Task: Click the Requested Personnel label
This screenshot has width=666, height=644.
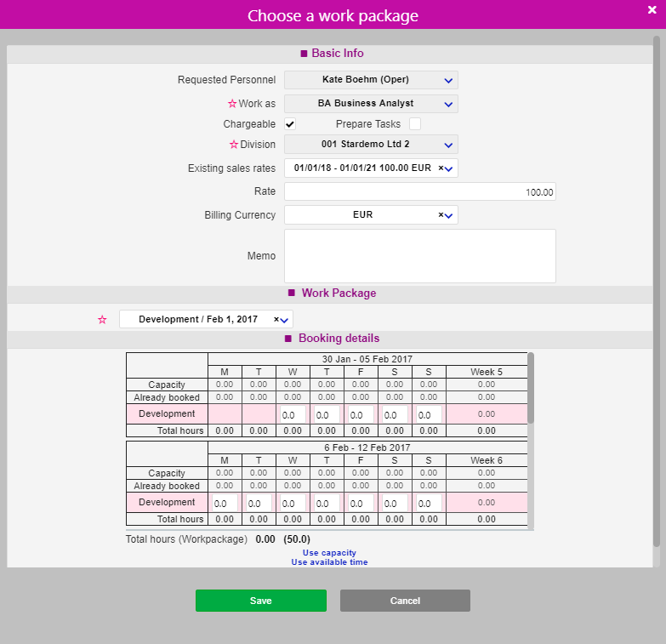Action: point(226,80)
